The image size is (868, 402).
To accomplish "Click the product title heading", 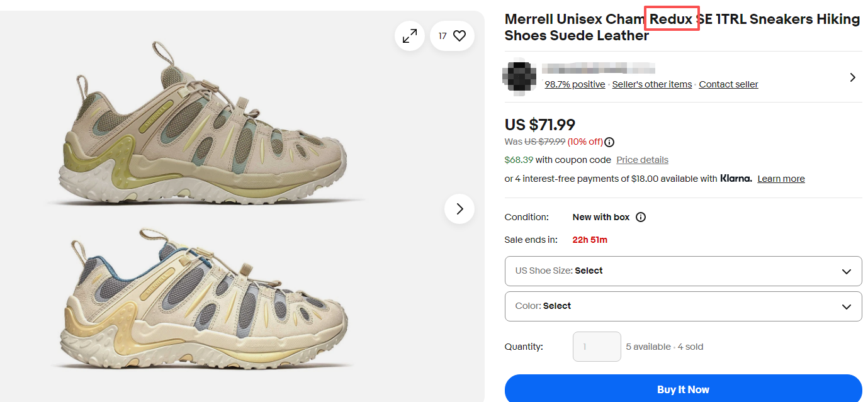I will click(682, 27).
